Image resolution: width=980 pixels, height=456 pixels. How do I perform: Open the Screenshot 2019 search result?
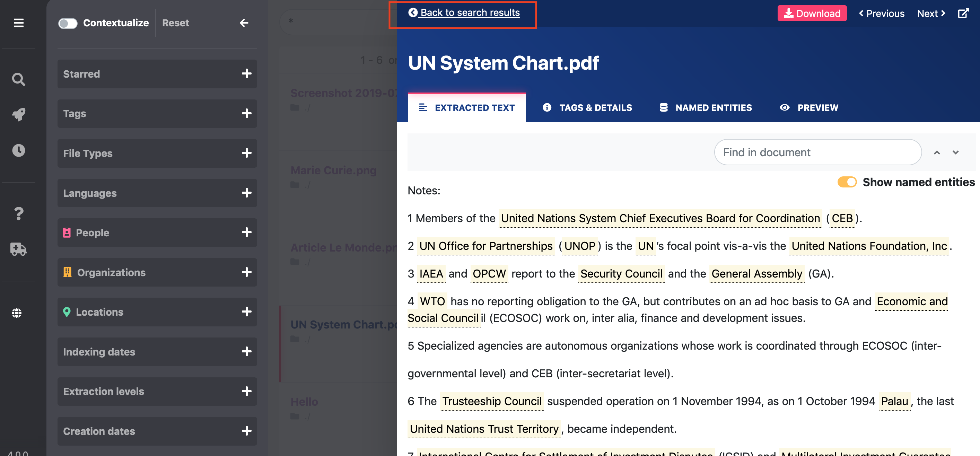[343, 93]
